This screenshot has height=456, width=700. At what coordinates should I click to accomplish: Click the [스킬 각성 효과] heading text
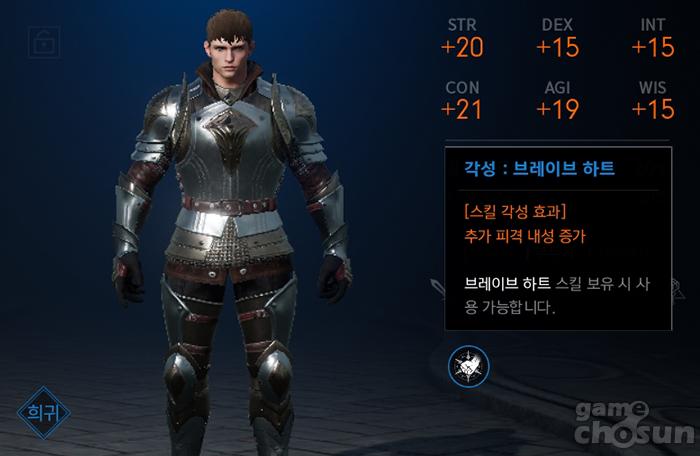515,211
